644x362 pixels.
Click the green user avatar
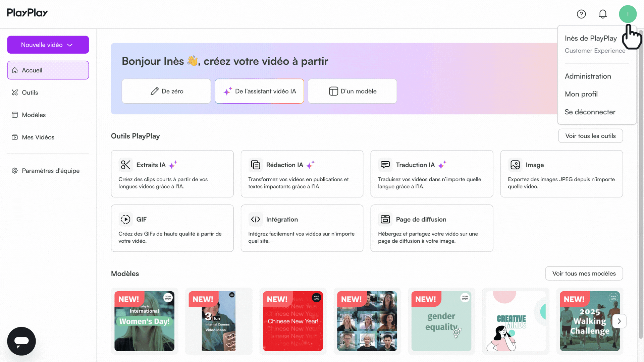628,14
